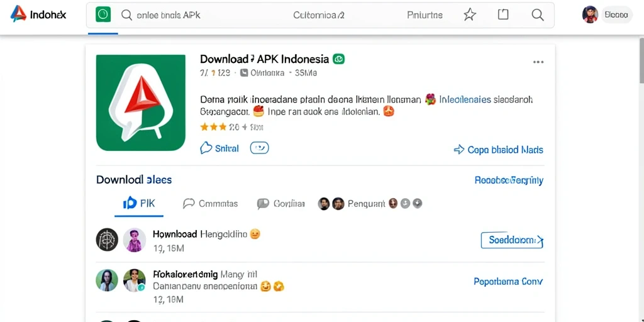The height and width of the screenshot is (322, 644).
Task: Click the dark round avatar in the 'Hownload Hengeldiino' row
Action: point(107,240)
